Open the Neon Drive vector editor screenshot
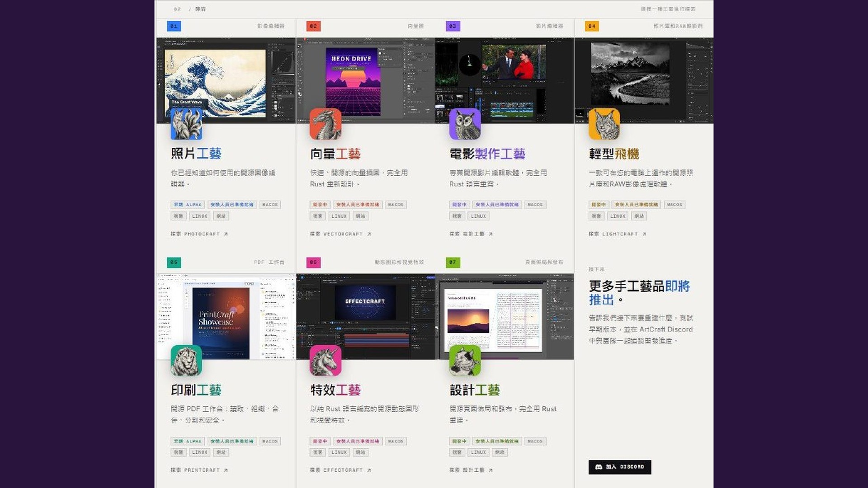 click(365, 80)
